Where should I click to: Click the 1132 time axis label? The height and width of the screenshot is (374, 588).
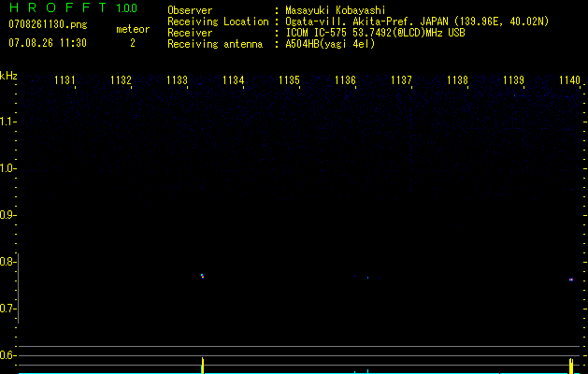pos(121,80)
